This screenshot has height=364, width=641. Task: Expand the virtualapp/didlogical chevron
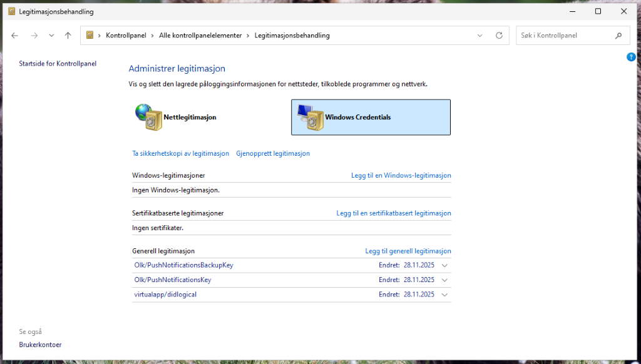click(x=445, y=295)
